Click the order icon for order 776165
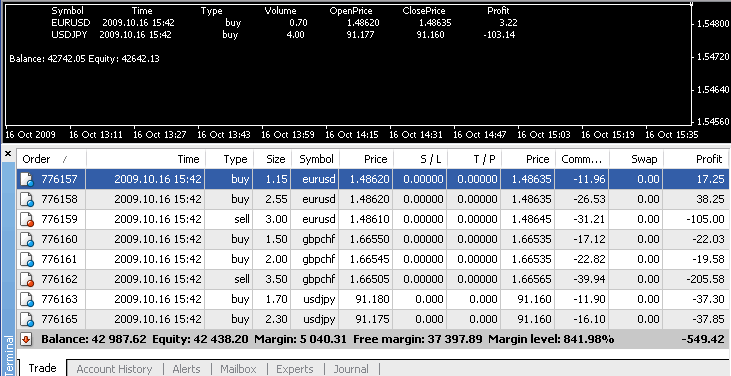This screenshot has width=731, height=376. point(27,320)
